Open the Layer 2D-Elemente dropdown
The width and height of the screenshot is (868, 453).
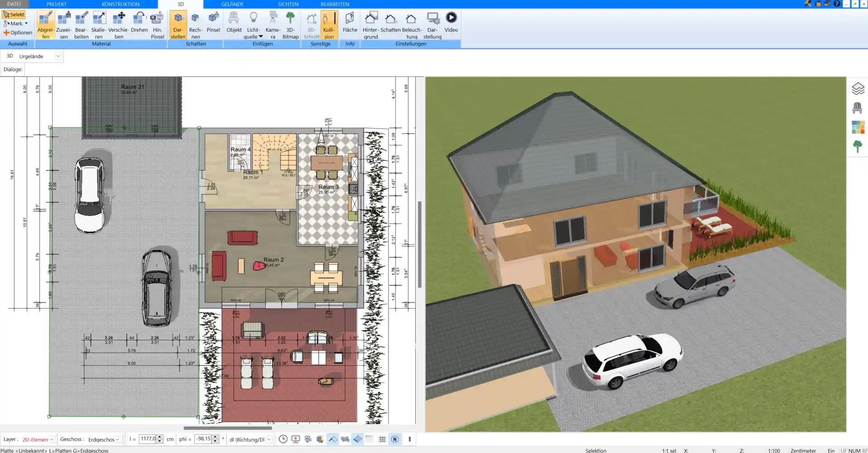(52, 439)
